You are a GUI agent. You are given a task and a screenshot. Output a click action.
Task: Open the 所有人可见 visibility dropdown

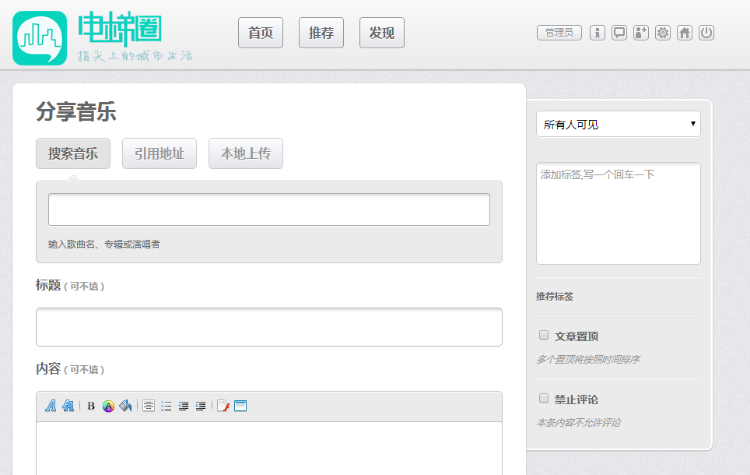point(618,124)
